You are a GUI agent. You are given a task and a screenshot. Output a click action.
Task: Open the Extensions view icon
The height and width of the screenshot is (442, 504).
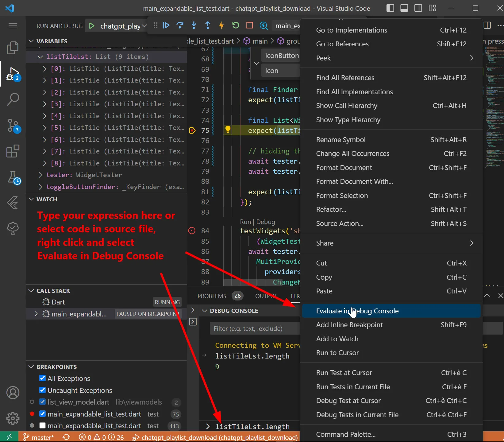click(13, 151)
